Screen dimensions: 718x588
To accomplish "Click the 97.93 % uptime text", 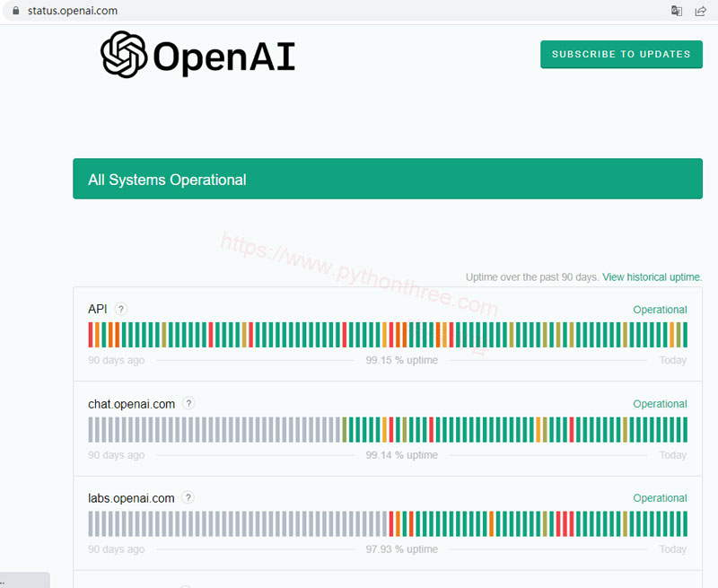I will coord(401,549).
